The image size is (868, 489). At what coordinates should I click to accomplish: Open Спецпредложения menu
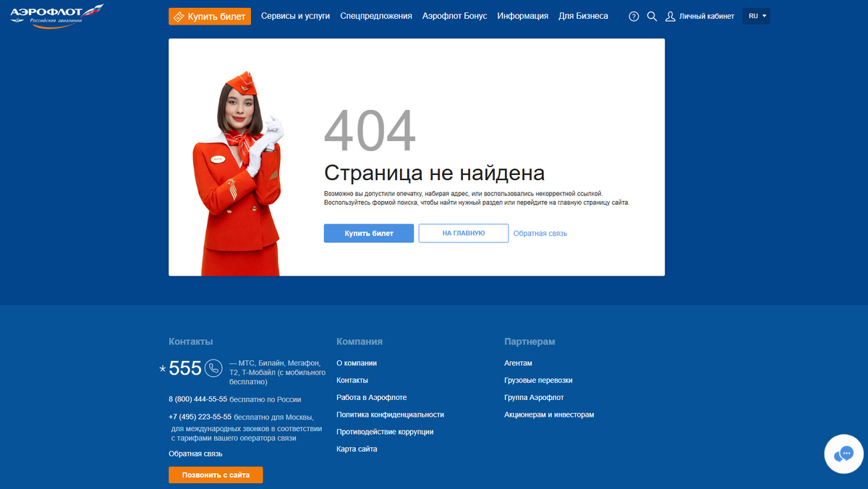point(376,16)
